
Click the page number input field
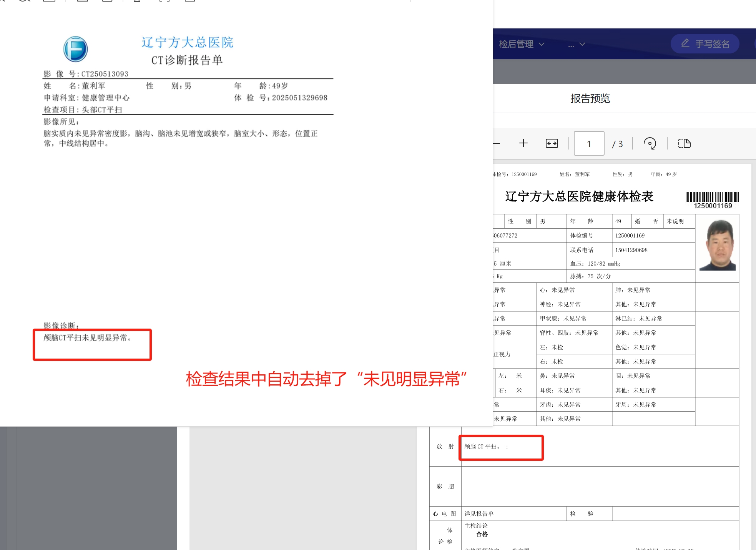pos(589,143)
